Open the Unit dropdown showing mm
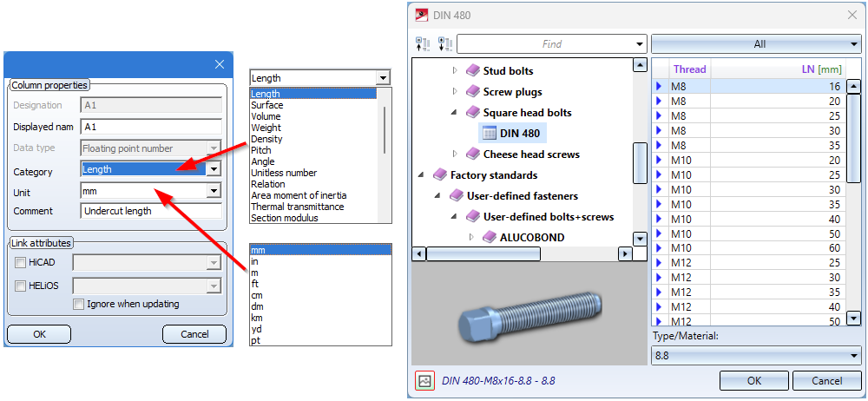The width and height of the screenshot is (868, 401). [x=214, y=191]
